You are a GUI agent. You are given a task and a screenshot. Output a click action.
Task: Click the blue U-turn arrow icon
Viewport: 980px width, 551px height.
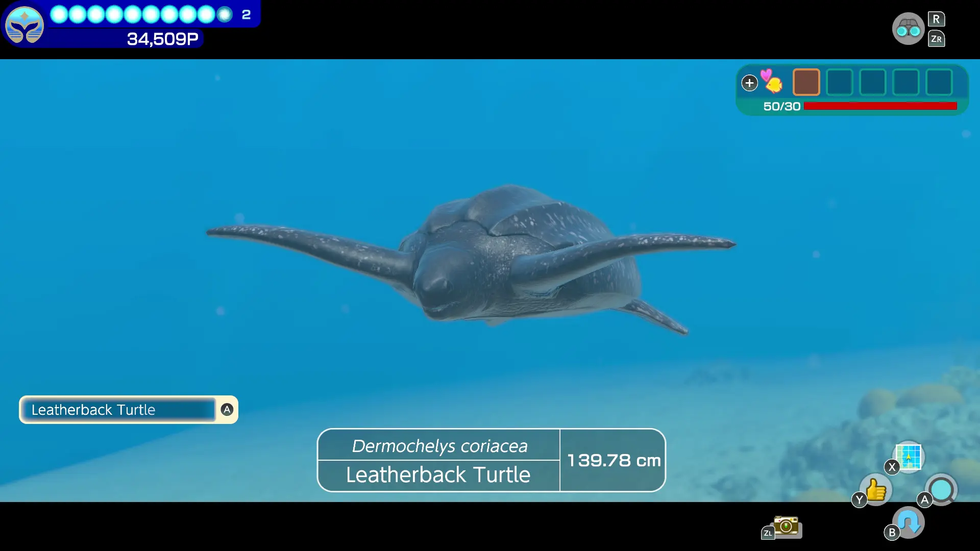pyautogui.click(x=909, y=522)
